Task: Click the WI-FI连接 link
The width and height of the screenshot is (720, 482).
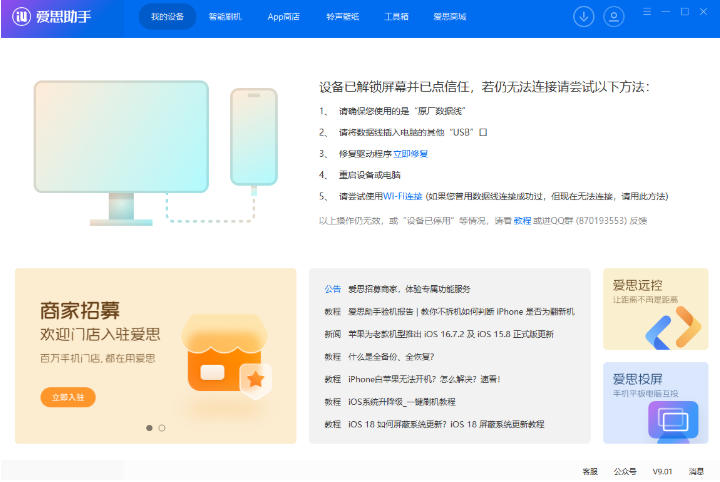Action: tap(402, 196)
